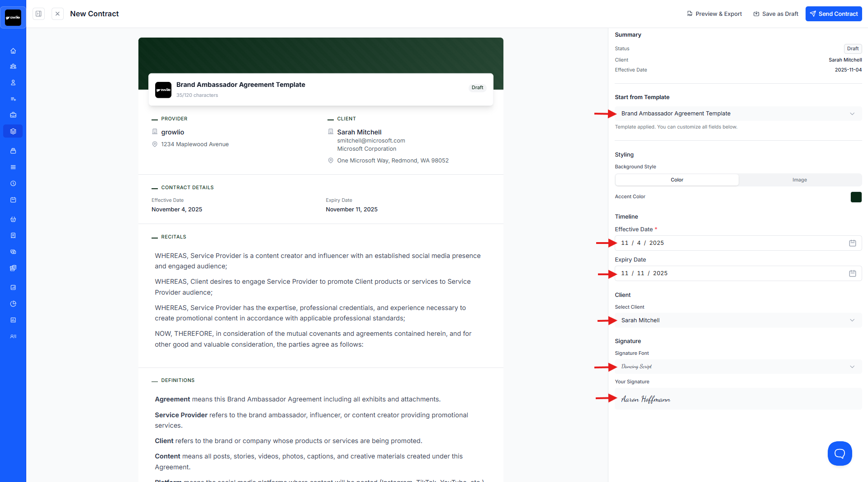Click the add-to-list icon in sidebar
The height and width of the screenshot is (482, 868).
(x=13, y=99)
